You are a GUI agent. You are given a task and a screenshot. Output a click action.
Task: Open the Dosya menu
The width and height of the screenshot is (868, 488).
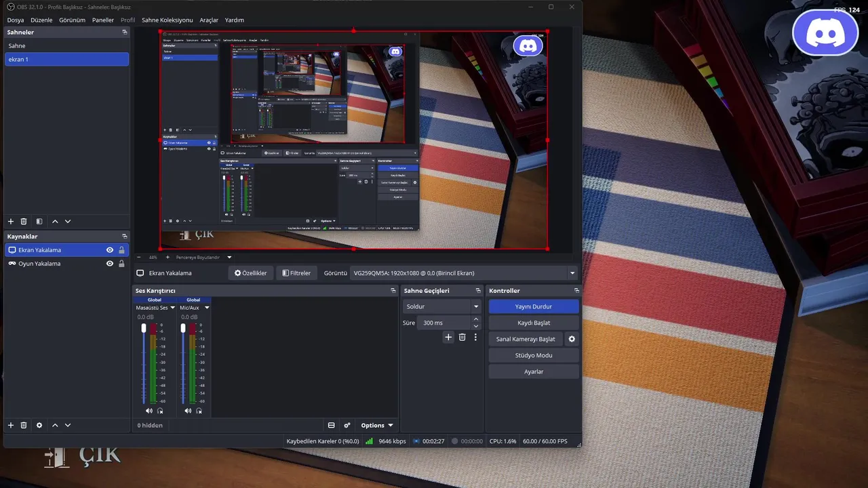[16, 20]
